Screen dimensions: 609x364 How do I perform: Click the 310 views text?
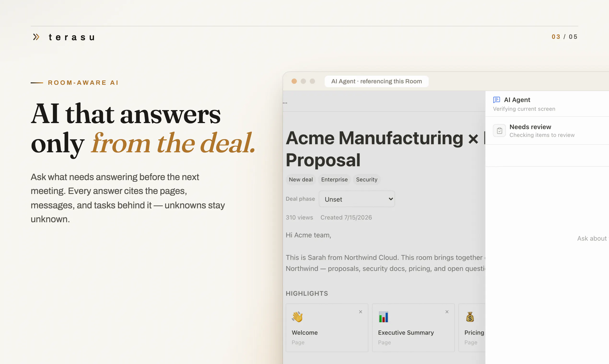click(x=299, y=218)
